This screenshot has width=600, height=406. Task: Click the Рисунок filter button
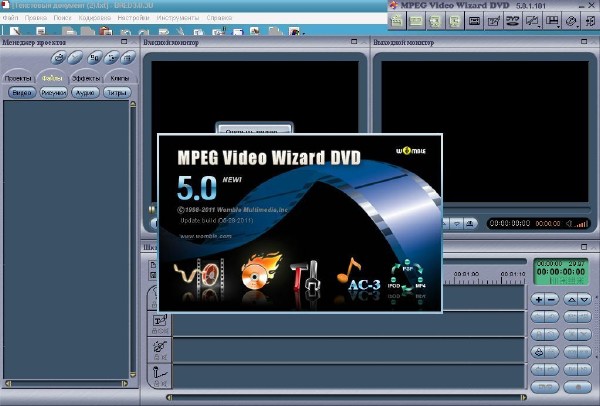pyautogui.click(x=53, y=92)
